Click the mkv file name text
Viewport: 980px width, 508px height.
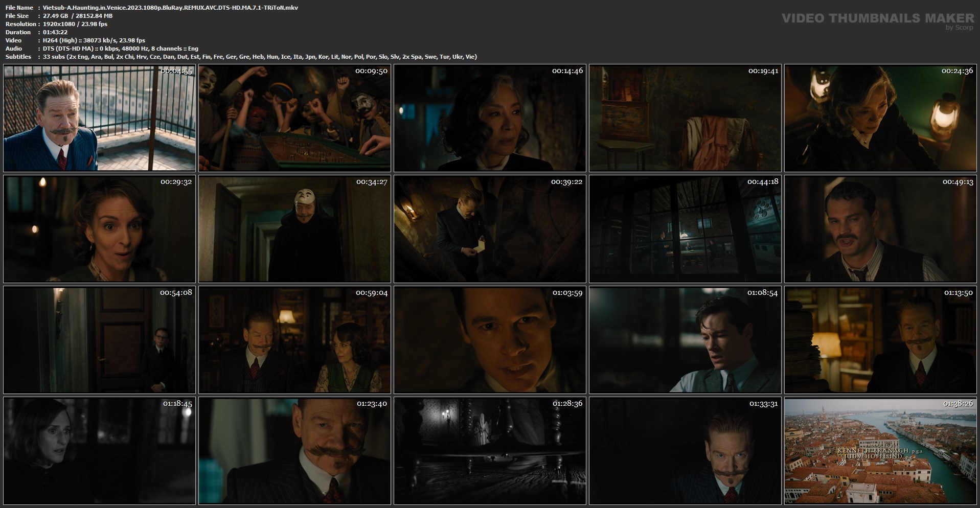coord(170,8)
